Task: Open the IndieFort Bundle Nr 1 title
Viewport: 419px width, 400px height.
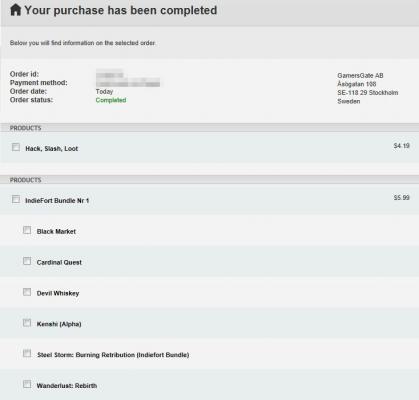Action: click(57, 201)
